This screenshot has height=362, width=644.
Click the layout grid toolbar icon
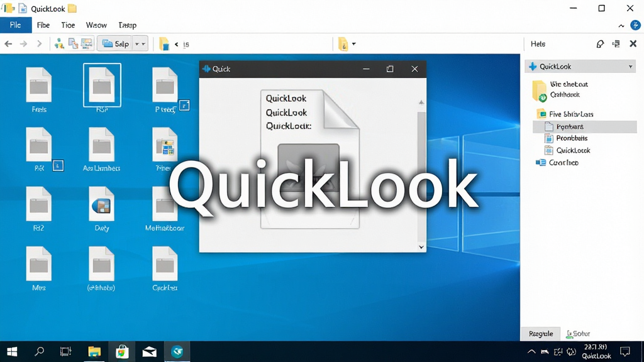click(87, 44)
